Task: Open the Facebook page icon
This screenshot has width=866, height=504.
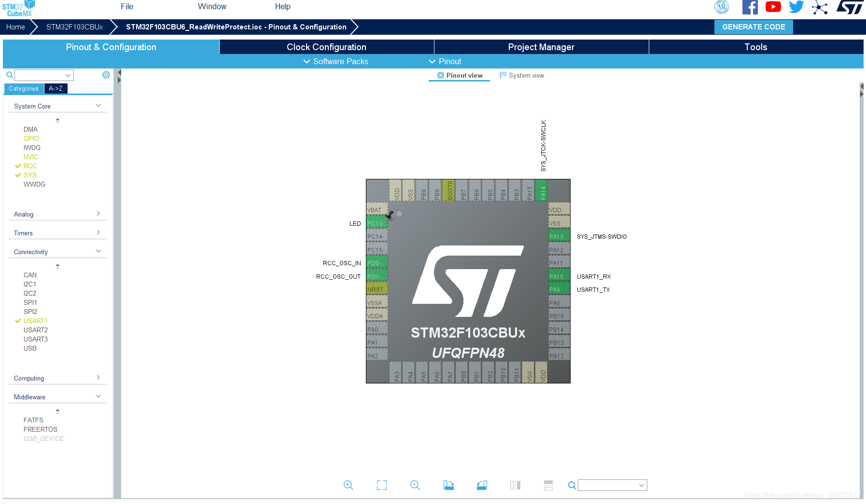Action: point(750,7)
